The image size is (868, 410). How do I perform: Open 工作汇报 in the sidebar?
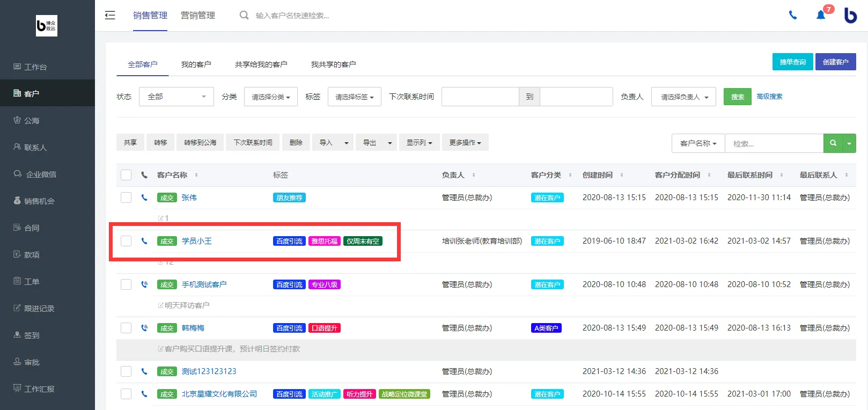point(47,389)
